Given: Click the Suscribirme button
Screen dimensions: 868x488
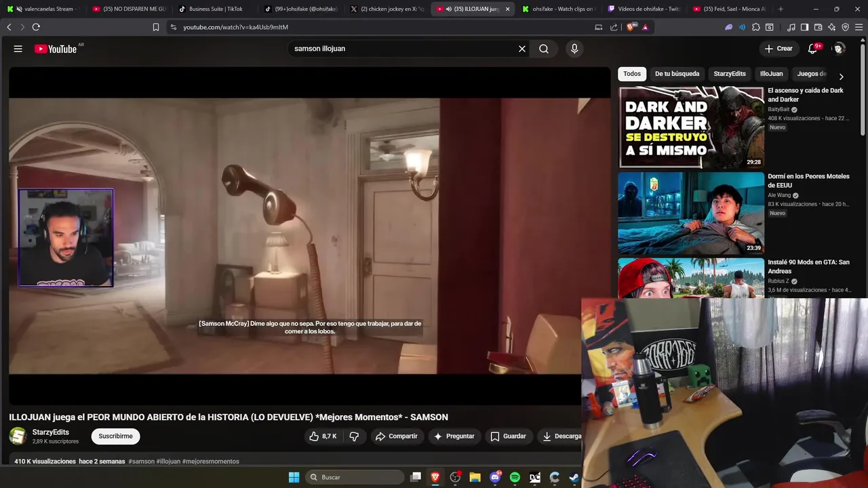Looking at the screenshot, I should click(x=115, y=436).
